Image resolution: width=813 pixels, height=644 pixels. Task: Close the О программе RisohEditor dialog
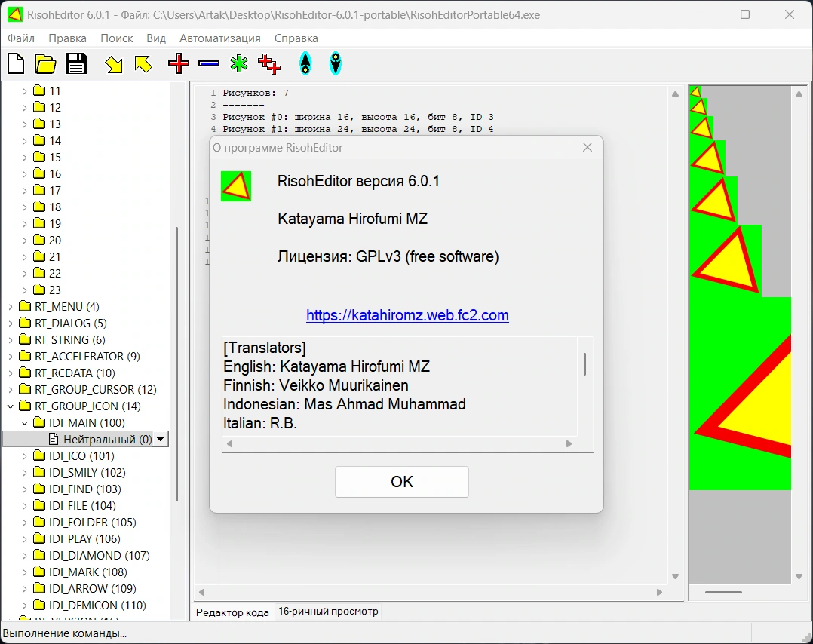pos(588,147)
